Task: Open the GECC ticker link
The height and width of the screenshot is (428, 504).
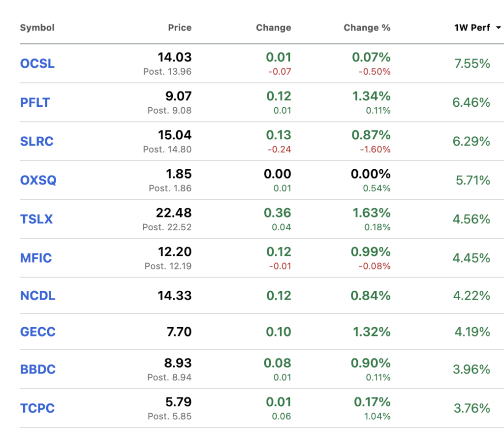Action: [x=38, y=332]
